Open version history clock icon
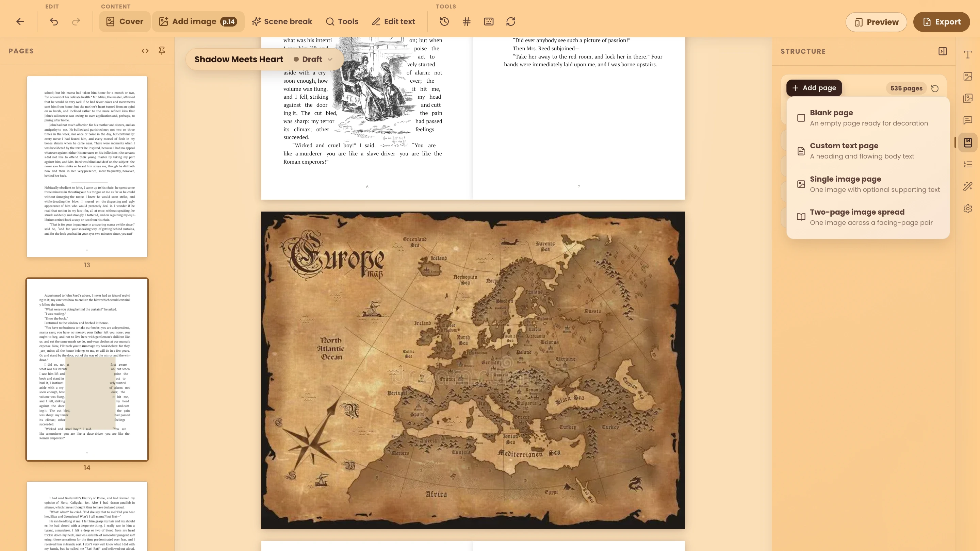Image resolution: width=980 pixels, height=551 pixels. coord(444,22)
